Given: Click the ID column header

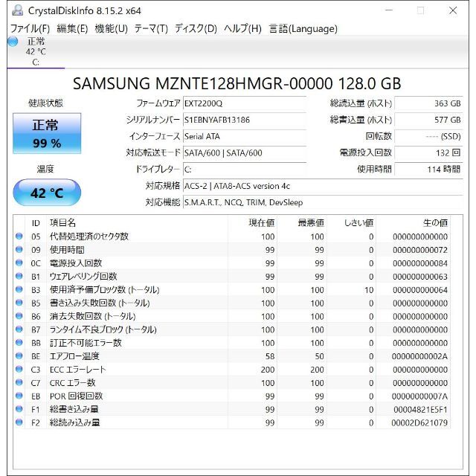Looking at the screenshot, I should 36,223.
